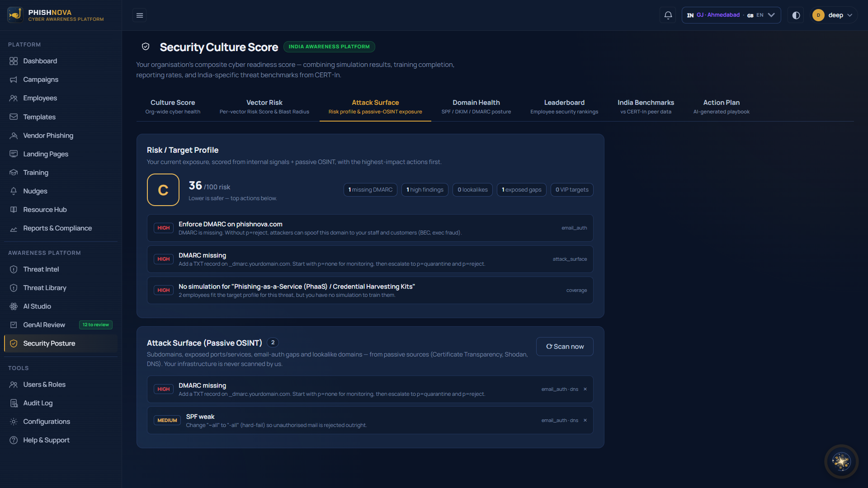Click the Security Posture shield icon
Viewport: 868px width, 488px height.
point(14,343)
